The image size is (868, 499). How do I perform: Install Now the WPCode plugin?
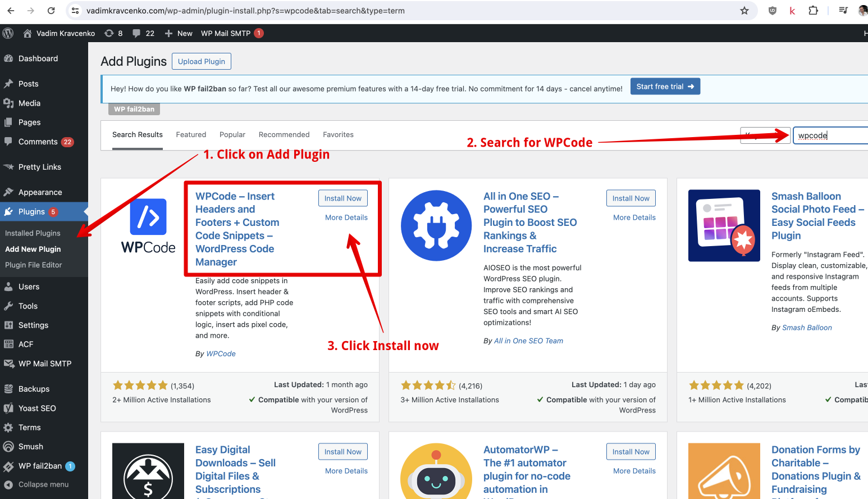click(x=342, y=198)
